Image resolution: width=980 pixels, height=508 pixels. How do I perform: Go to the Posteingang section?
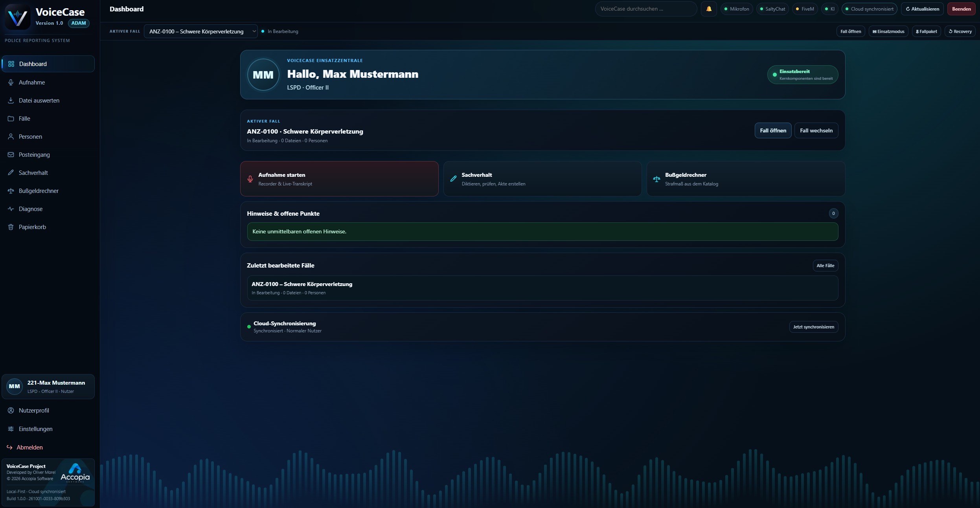point(48,155)
